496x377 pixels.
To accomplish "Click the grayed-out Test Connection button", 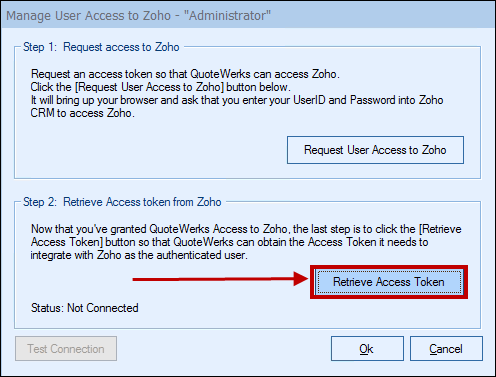I will [x=66, y=349].
